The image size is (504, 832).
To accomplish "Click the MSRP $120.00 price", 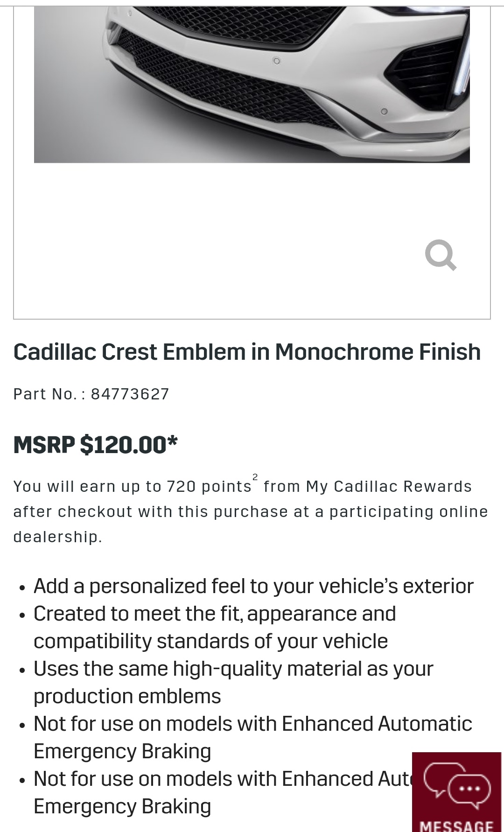I will 90,445.
